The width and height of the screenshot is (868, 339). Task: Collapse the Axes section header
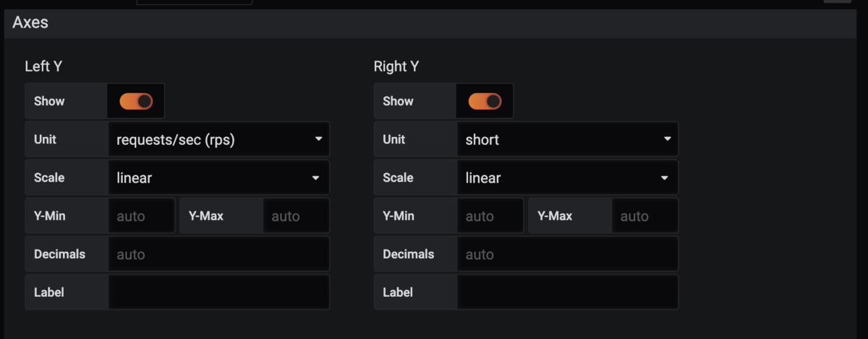30,22
